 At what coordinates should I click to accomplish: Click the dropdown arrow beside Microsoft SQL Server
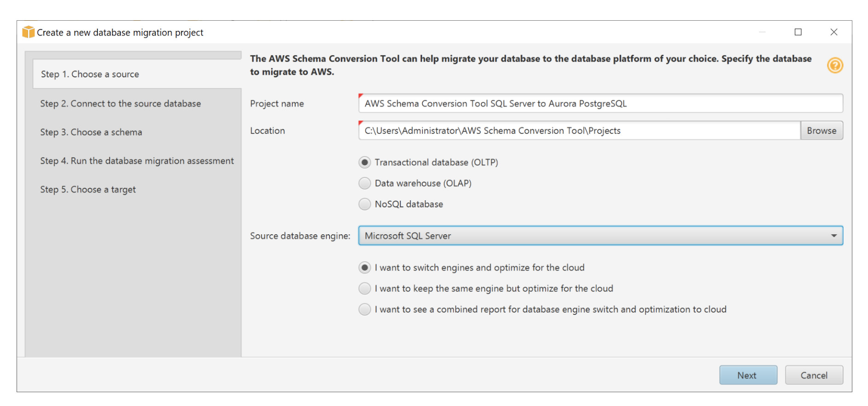tap(833, 236)
